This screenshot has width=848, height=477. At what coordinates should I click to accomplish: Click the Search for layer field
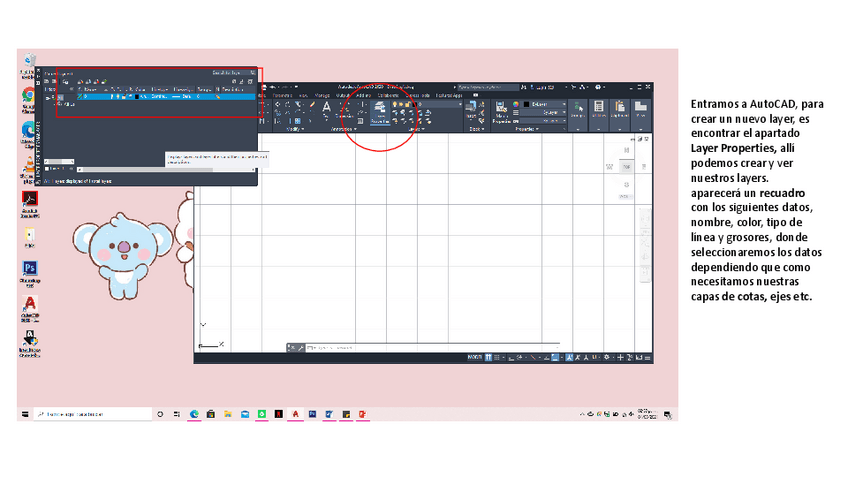234,72
